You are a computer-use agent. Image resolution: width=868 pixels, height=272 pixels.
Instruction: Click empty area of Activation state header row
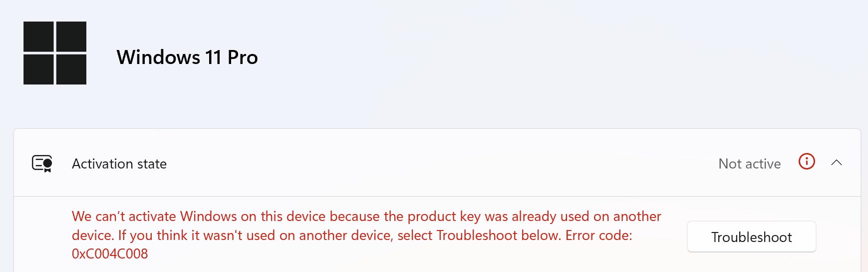pos(439,163)
